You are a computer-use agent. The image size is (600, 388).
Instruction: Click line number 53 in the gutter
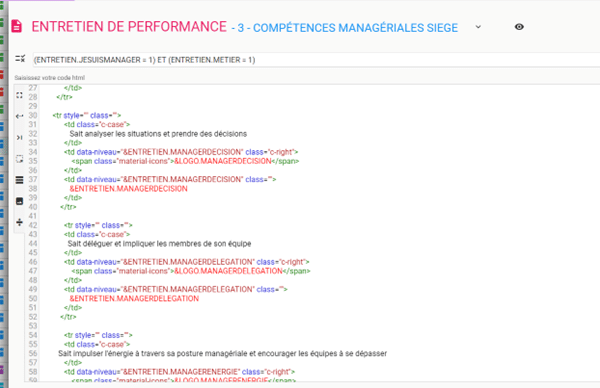click(33, 326)
